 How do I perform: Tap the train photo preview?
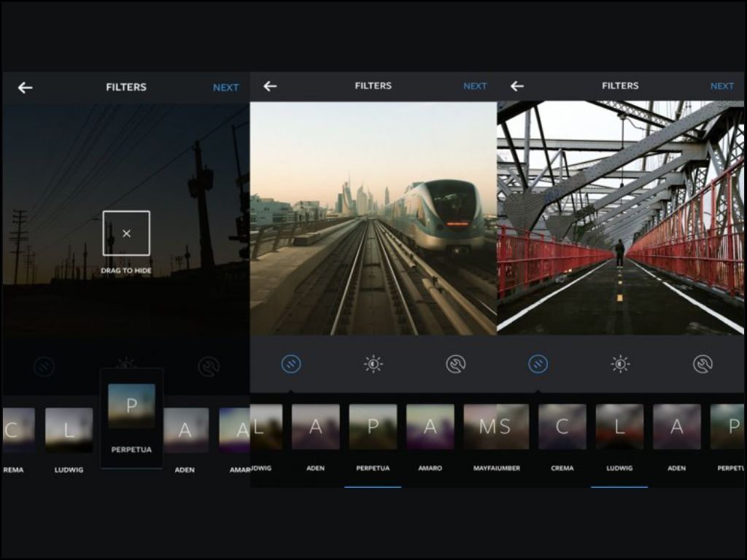[373, 218]
